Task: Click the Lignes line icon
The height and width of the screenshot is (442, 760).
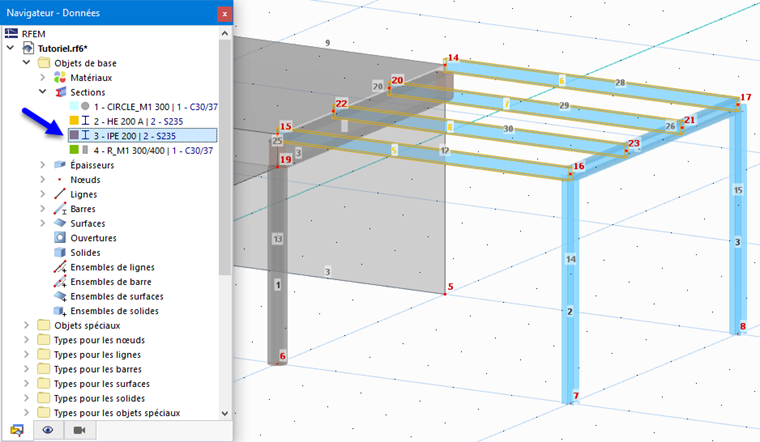Action: (x=60, y=194)
